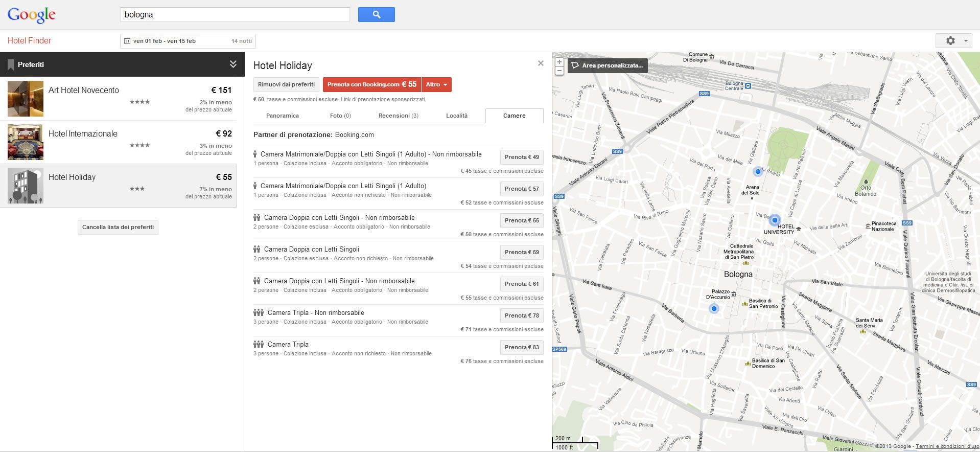
Task: Collapse the Preferiti list chevron
Action: click(233, 64)
